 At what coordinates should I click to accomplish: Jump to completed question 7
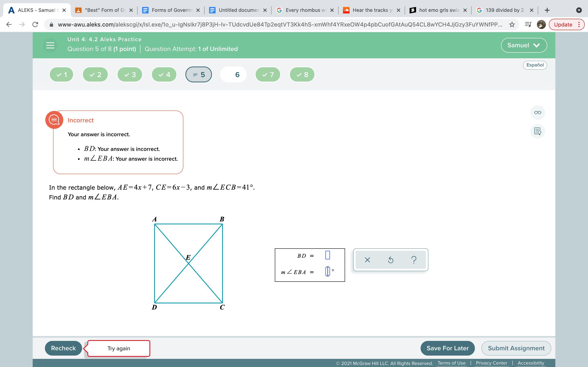[268, 74]
